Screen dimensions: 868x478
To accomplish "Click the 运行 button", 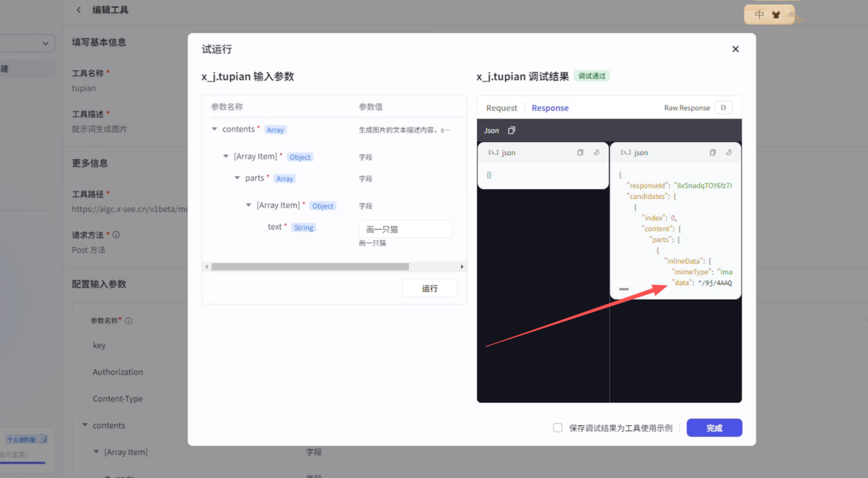I will click(x=430, y=288).
